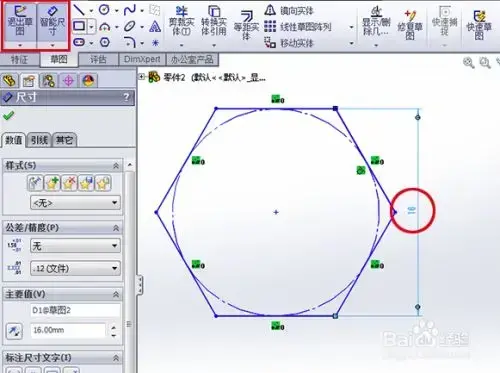Select the Sketch Fillet tool
The image size is (500, 373).
pyautogui.click(x=130, y=42)
